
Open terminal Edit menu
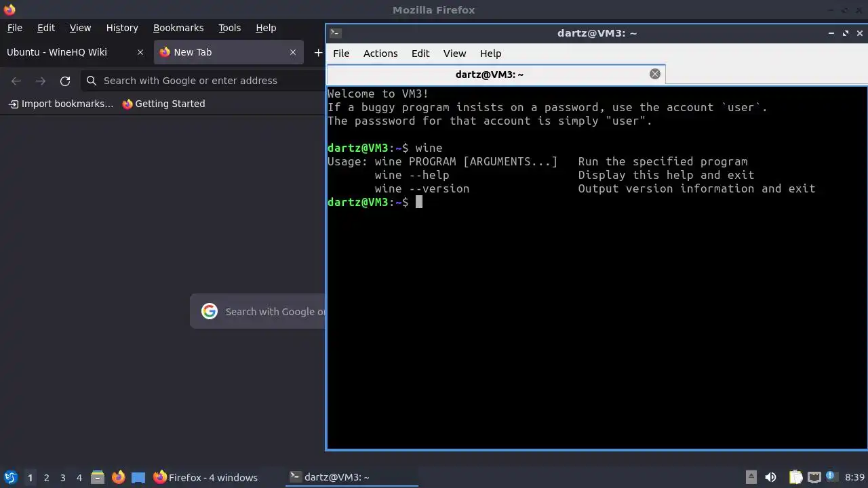tap(420, 54)
